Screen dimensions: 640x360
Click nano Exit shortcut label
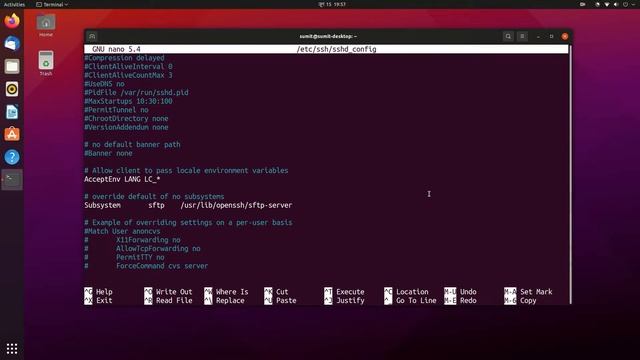104,300
